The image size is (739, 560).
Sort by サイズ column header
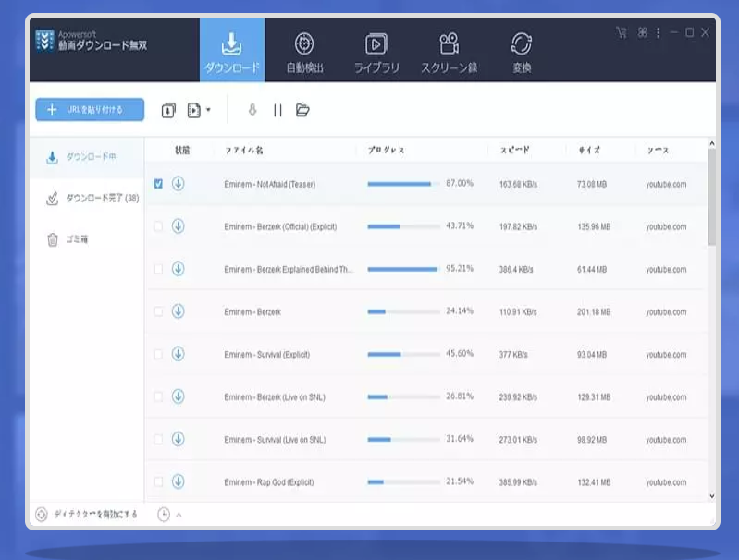(589, 151)
